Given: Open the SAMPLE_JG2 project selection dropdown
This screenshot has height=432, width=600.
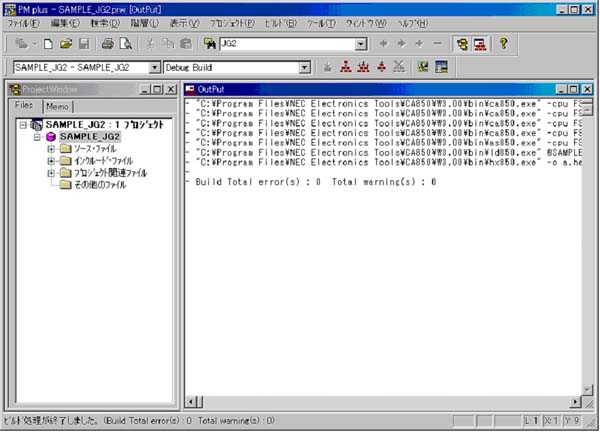Looking at the screenshot, I should point(154,67).
